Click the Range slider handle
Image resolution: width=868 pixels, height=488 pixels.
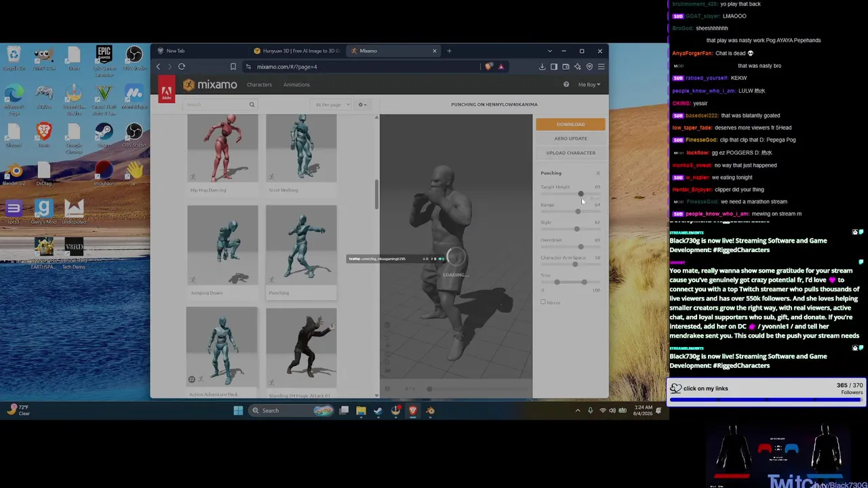(578, 211)
